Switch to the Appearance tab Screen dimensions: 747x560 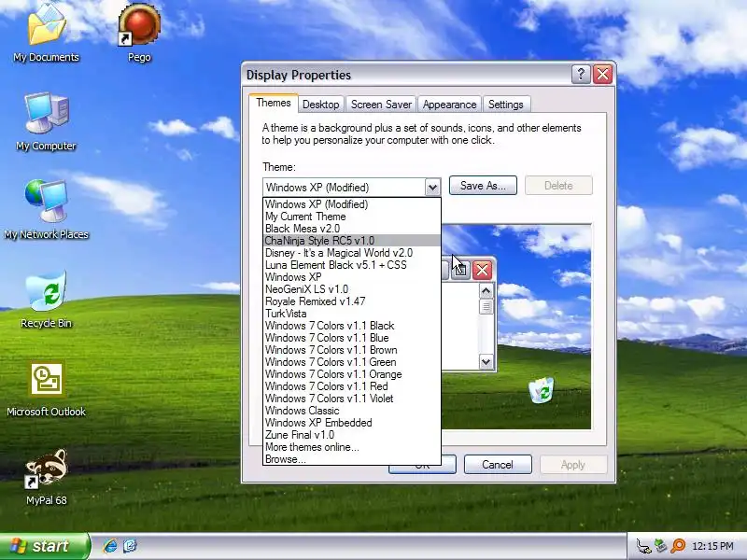click(x=449, y=105)
